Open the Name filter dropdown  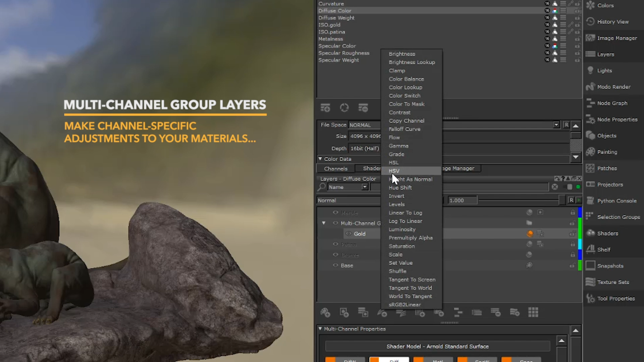[x=365, y=187]
